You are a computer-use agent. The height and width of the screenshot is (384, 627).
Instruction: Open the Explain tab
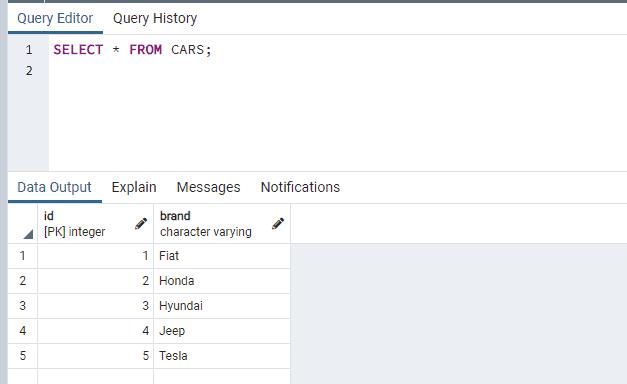[x=134, y=187]
